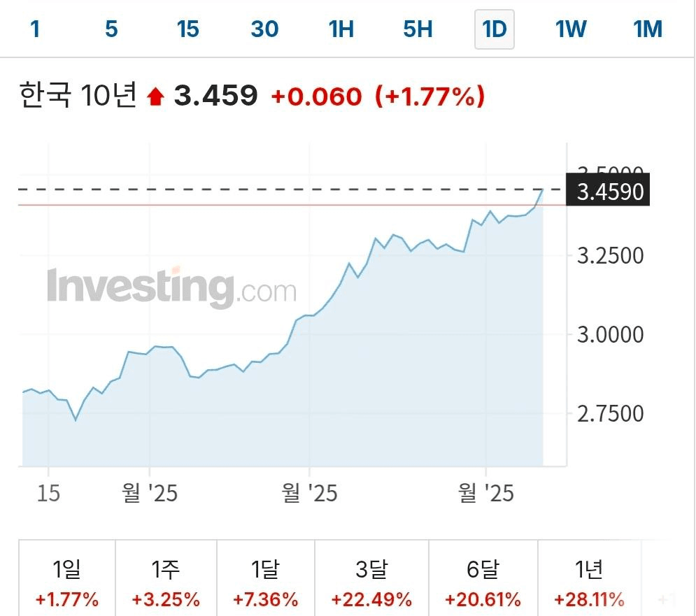Choose the 15 minute interval tab
Screen dimensions: 696x616
pyautogui.click(x=187, y=29)
